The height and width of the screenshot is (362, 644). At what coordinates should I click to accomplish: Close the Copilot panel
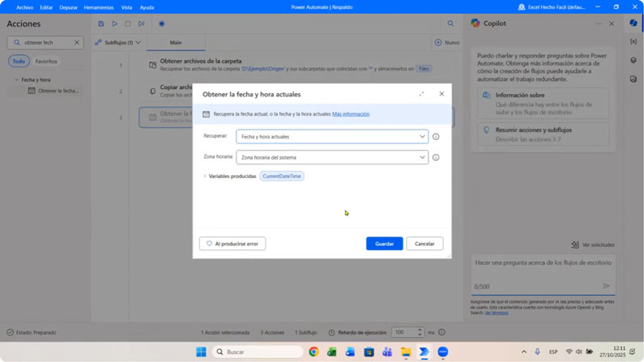(x=612, y=23)
